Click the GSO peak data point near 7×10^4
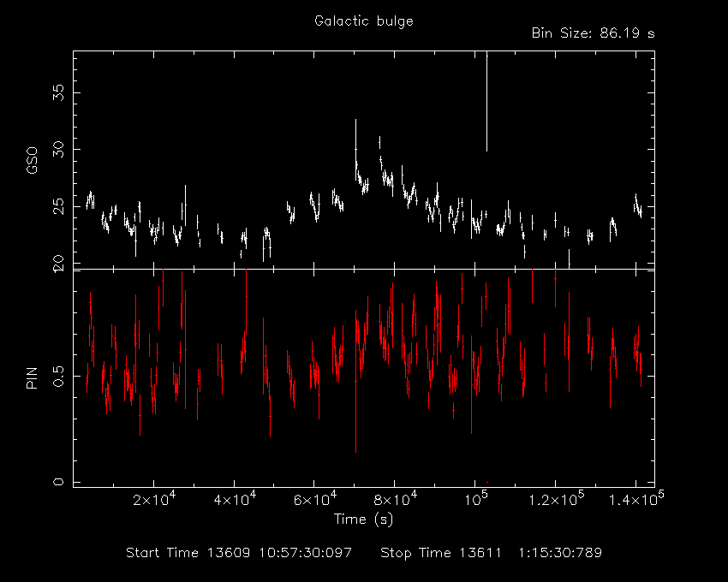Image resolution: width=728 pixels, height=582 pixels. 355,150
